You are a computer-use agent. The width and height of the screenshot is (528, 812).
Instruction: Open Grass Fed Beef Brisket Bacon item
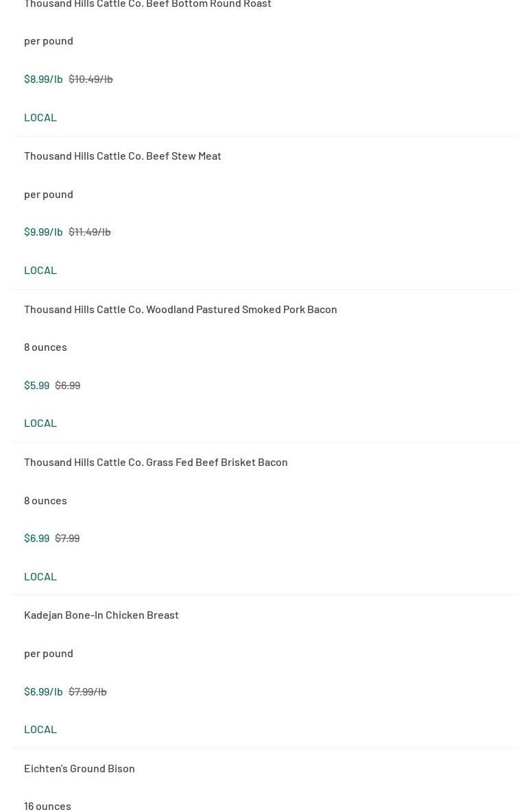pyautogui.click(x=156, y=462)
